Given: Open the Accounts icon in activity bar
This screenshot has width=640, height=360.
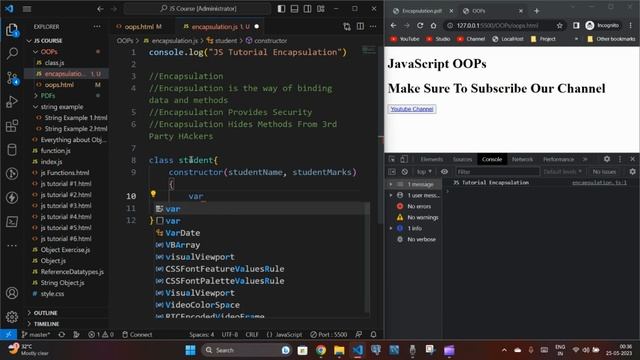Looking at the screenshot, I should (x=12, y=293).
